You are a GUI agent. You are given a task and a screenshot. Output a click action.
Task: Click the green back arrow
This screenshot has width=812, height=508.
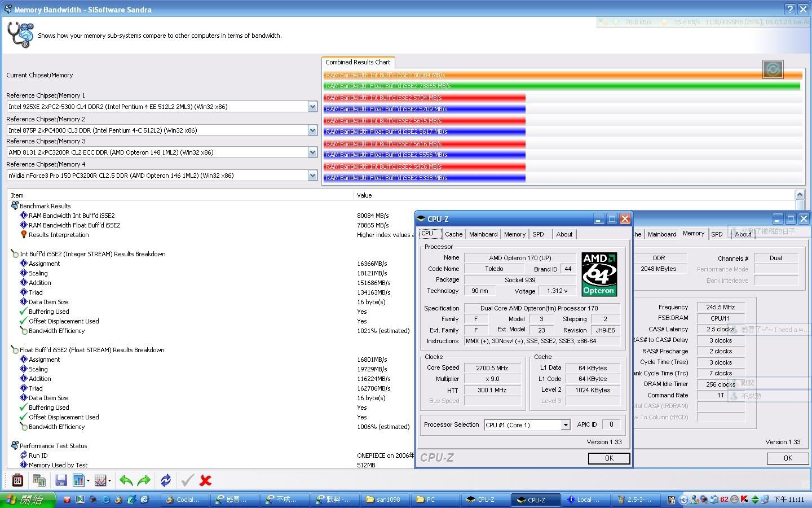126,480
